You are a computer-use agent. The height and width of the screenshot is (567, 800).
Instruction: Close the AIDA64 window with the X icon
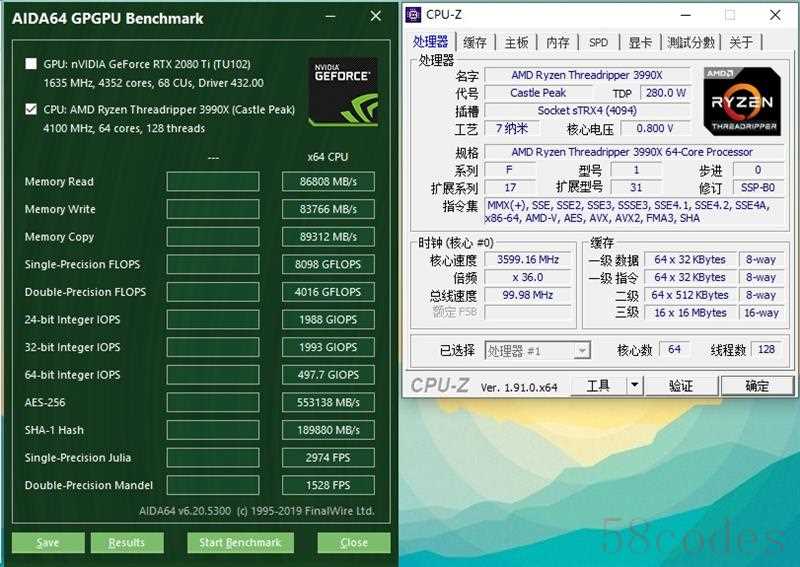tap(376, 16)
